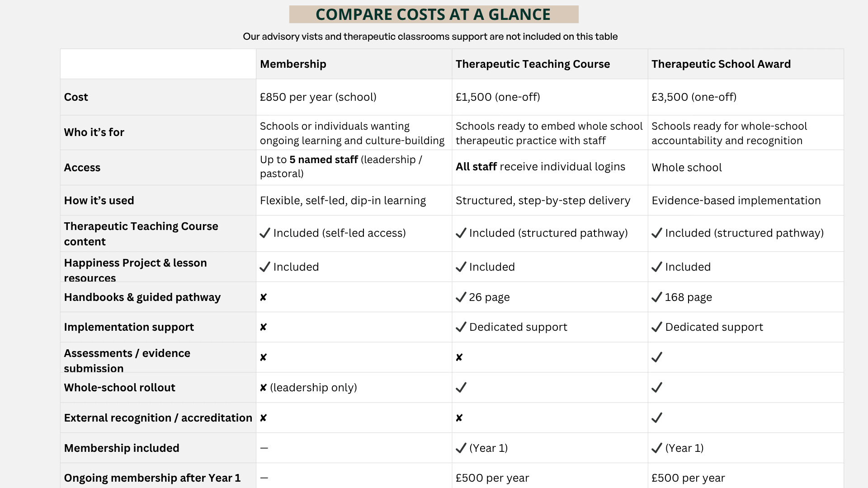This screenshot has width=868, height=488.
Task: Click the '£850 per year (school)' cost cell
Action: click(x=318, y=97)
